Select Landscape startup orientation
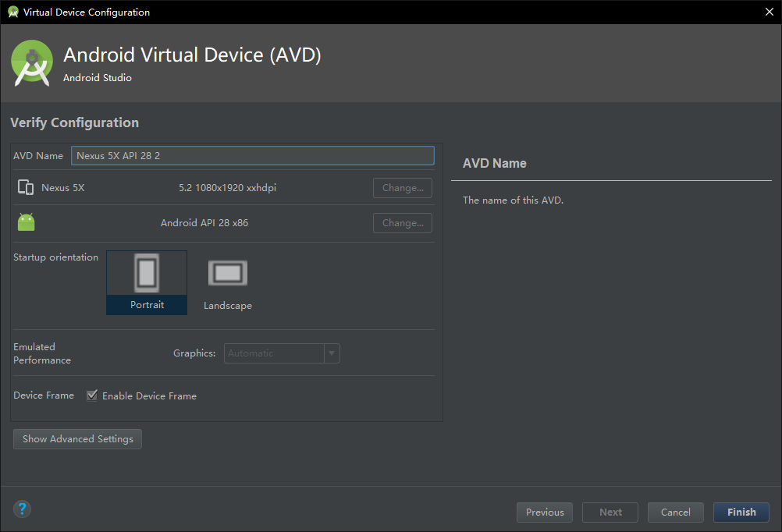This screenshot has height=532, width=782. tap(228, 284)
